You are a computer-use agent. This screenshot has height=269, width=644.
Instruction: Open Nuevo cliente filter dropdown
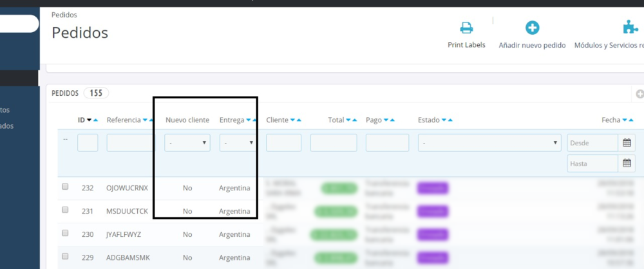click(x=187, y=143)
